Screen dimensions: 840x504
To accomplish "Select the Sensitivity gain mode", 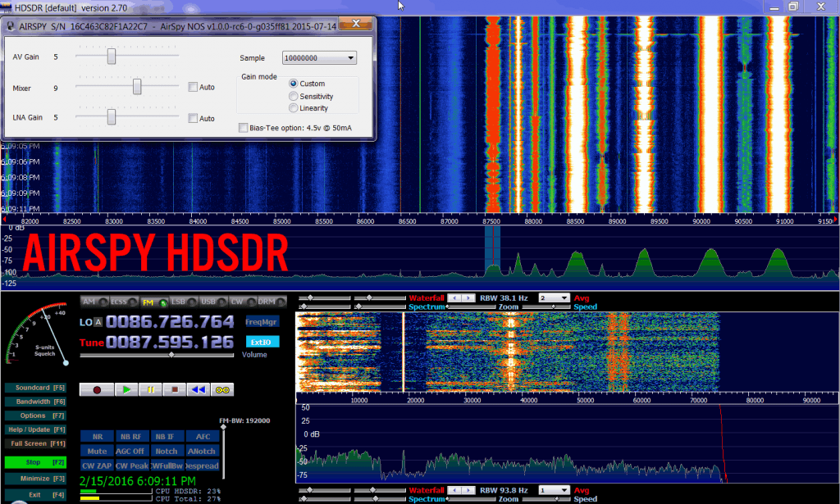I will [x=294, y=96].
